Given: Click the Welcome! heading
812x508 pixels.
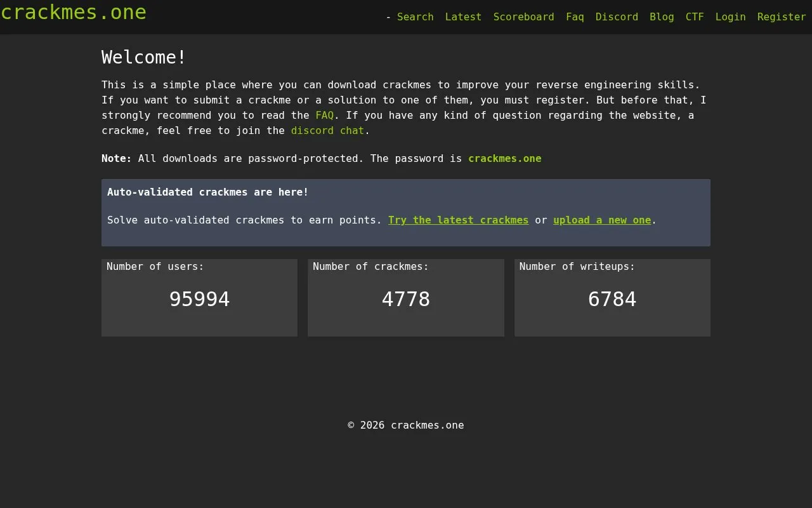Looking at the screenshot, I should coord(144,57).
